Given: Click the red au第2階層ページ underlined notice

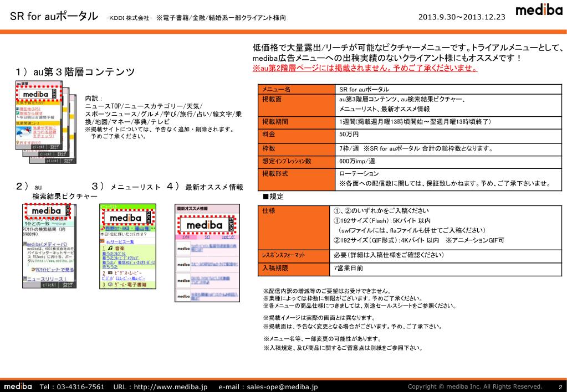Looking at the screenshot, I should click(x=365, y=68).
